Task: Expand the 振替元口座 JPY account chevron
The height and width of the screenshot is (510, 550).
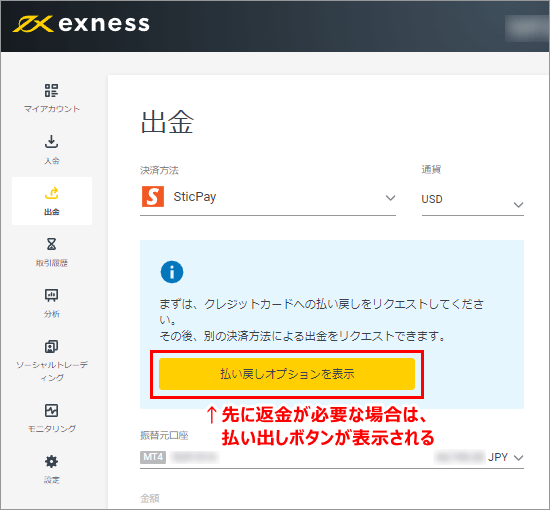Action: click(518, 457)
